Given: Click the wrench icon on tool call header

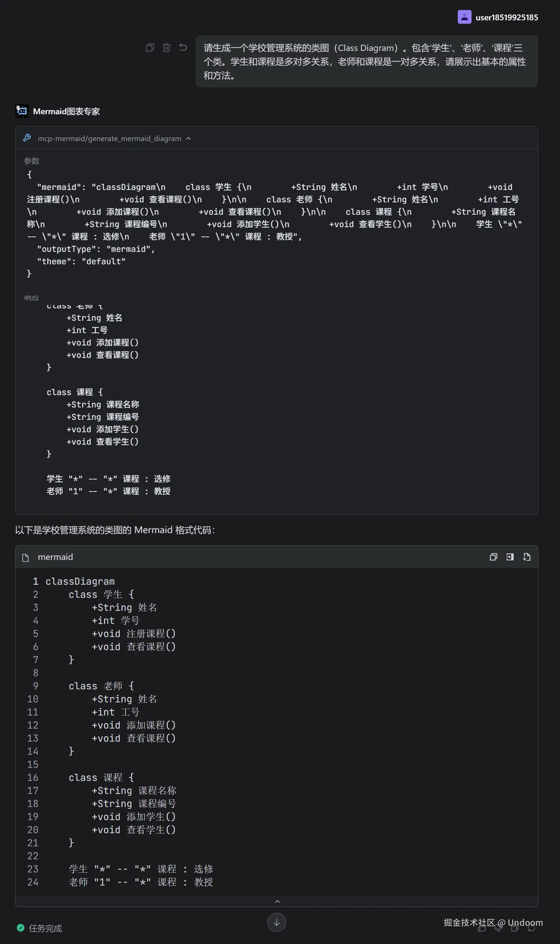Looking at the screenshot, I should tap(27, 138).
